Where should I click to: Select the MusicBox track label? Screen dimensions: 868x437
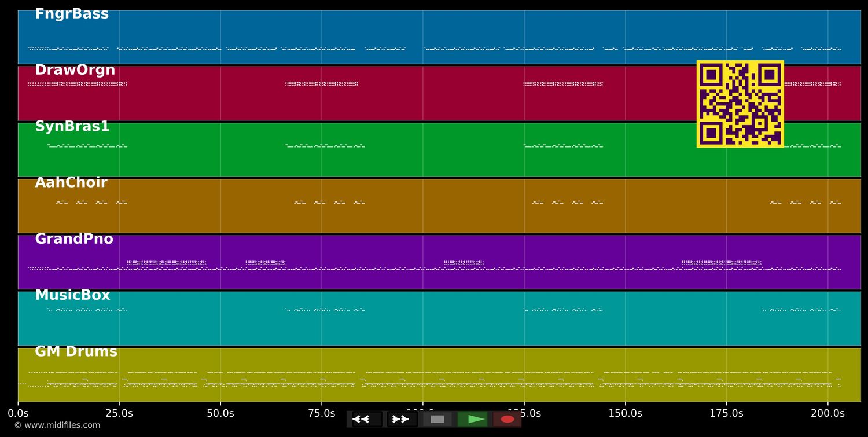pyautogui.click(x=72, y=295)
